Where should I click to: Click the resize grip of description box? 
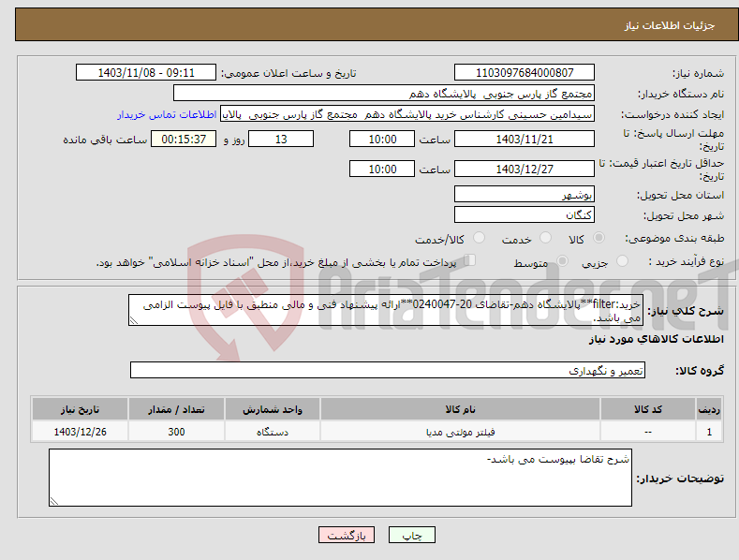click(x=134, y=321)
